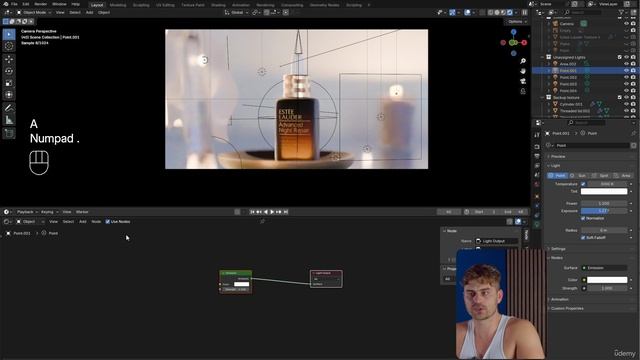640x360 pixels.
Task: Play the animation forward
Action: click(x=272, y=212)
